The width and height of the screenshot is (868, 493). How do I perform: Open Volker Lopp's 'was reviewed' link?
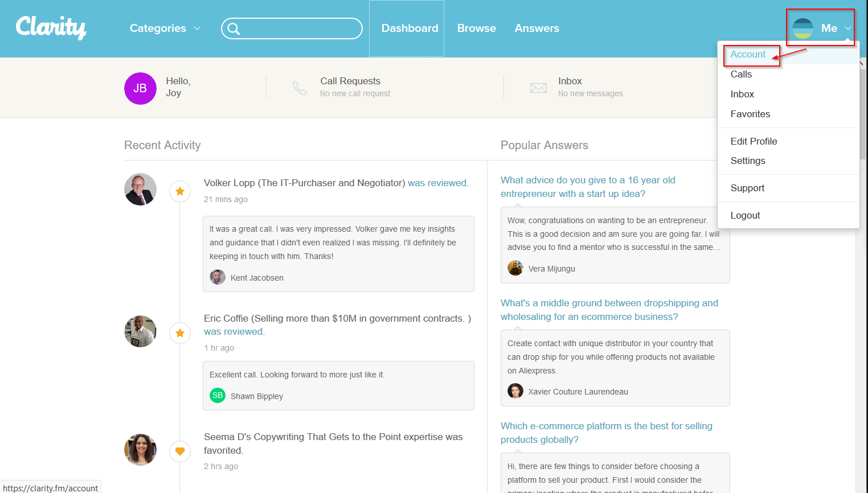tap(438, 183)
